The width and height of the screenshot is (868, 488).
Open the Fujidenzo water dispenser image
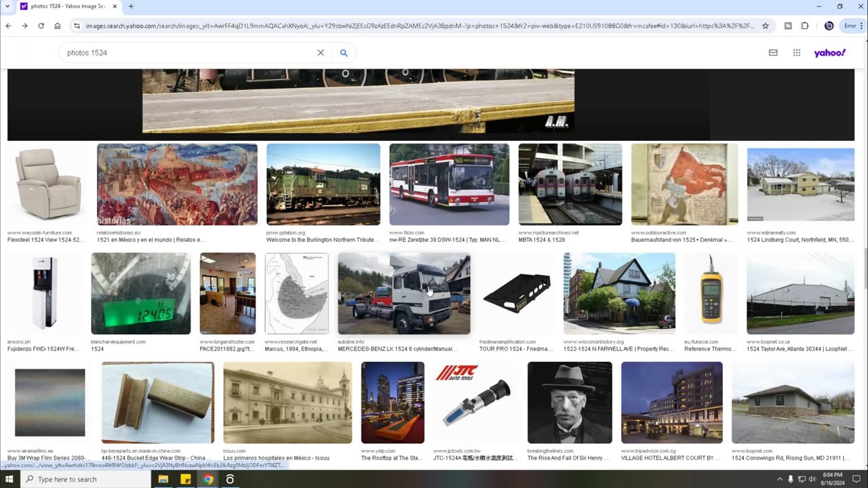[45, 293]
